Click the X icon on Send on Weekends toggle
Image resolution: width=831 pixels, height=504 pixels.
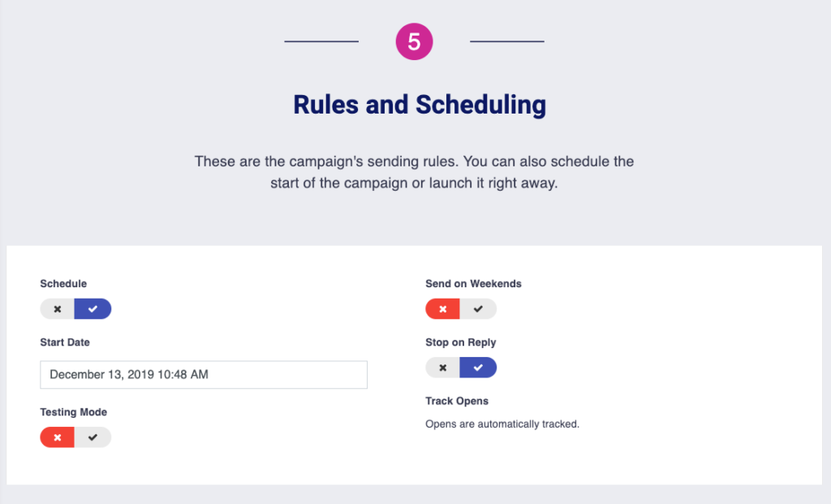442,308
